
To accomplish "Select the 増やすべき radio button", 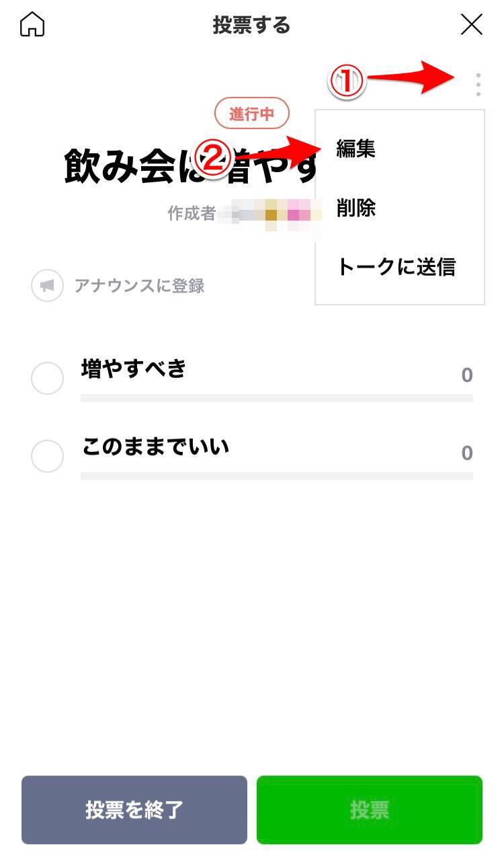I will pos(47,379).
